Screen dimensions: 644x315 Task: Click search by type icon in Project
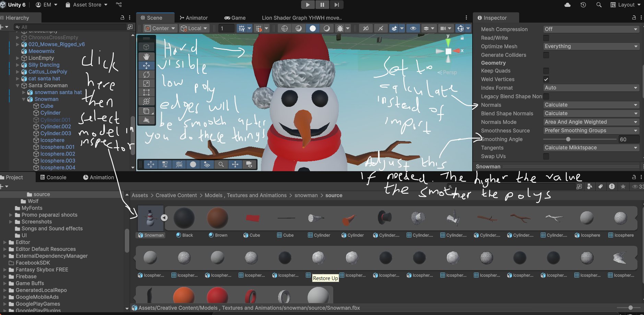tap(589, 186)
